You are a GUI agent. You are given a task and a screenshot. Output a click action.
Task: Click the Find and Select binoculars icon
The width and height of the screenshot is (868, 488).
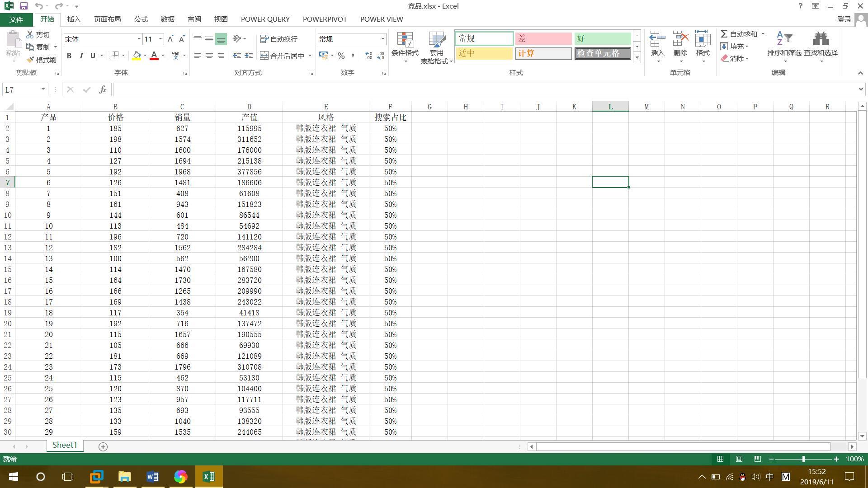pyautogui.click(x=820, y=39)
